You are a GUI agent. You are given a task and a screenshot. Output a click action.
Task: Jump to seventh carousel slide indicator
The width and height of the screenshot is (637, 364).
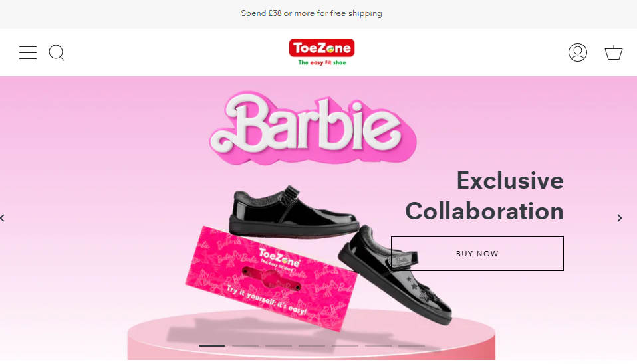coord(412,346)
